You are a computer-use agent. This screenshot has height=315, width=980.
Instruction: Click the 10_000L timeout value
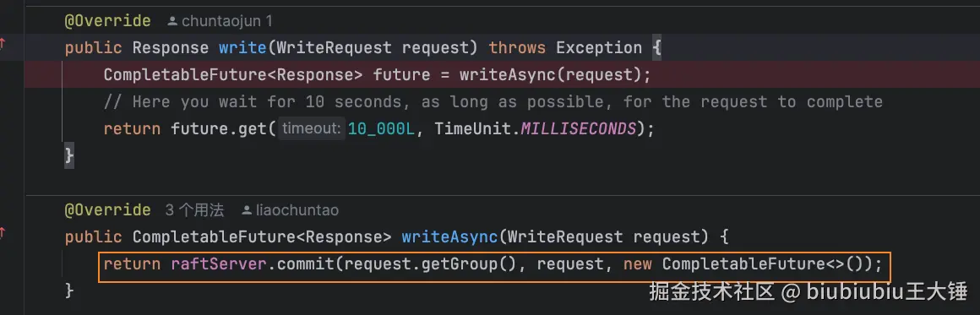click(381, 129)
